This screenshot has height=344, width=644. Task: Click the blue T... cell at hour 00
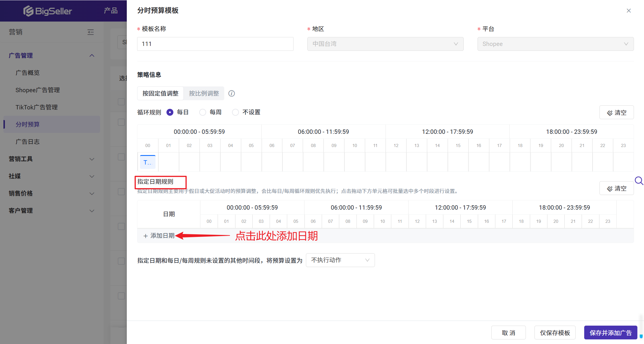pos(148,162)
